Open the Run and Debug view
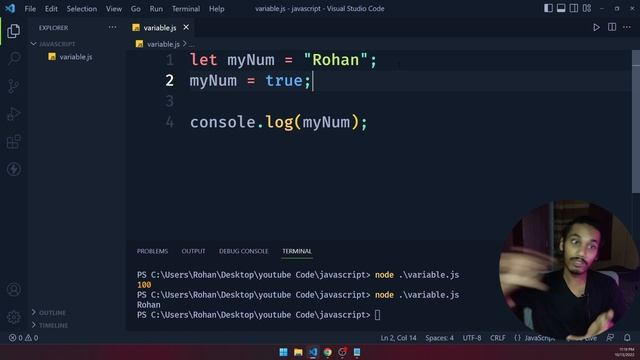The height and width of the screenshot is (360, 640). (13, 114)
